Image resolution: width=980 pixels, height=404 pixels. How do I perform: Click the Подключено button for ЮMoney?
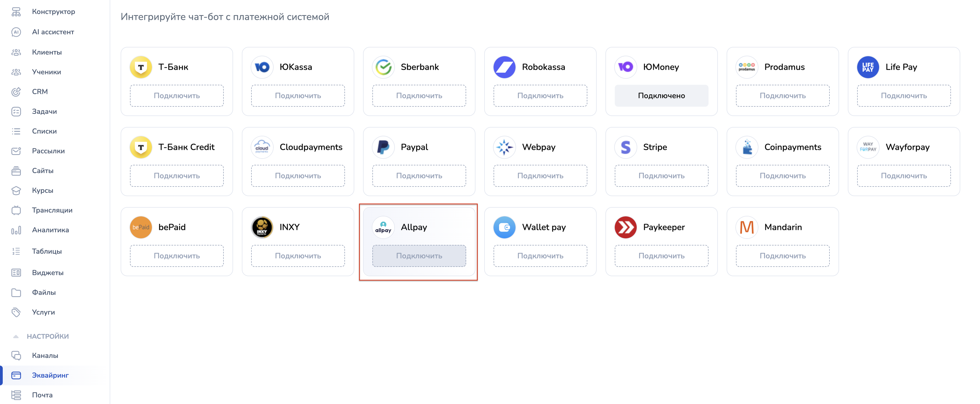(x=661, y=96)
